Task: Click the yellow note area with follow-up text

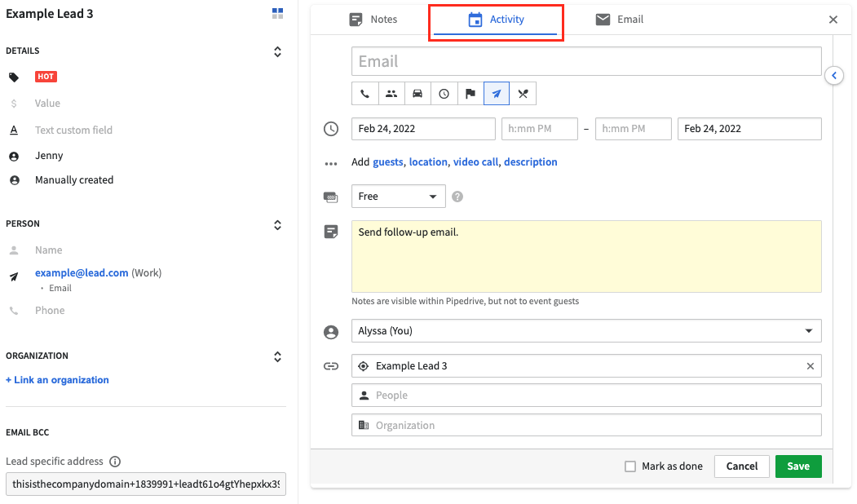Action: click(586, 256)
